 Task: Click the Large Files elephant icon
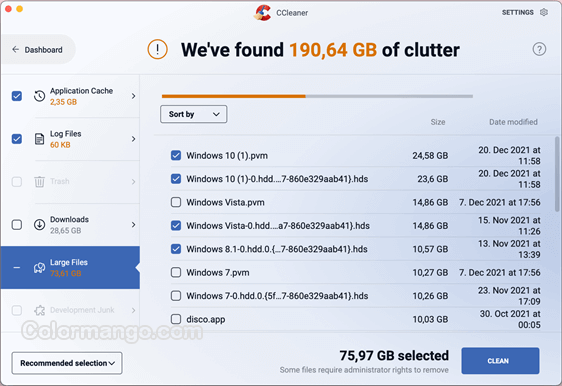[x=39, y=268]
